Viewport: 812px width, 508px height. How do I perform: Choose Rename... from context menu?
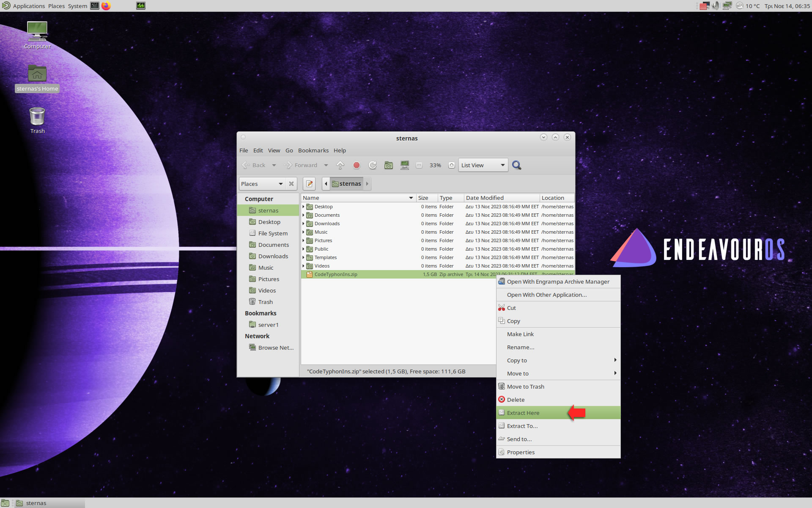558,347
